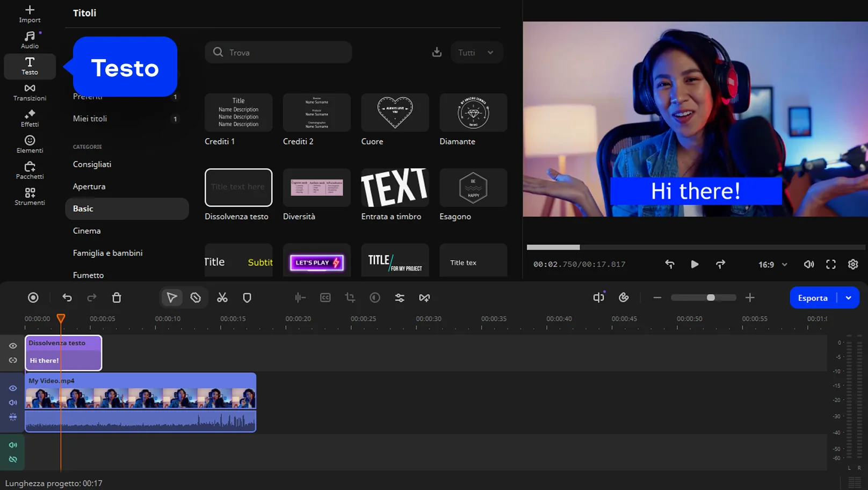Viewport: 868px width, 490px height.
Task: Delete selected clip with trash icon
Action: point(117,298)
